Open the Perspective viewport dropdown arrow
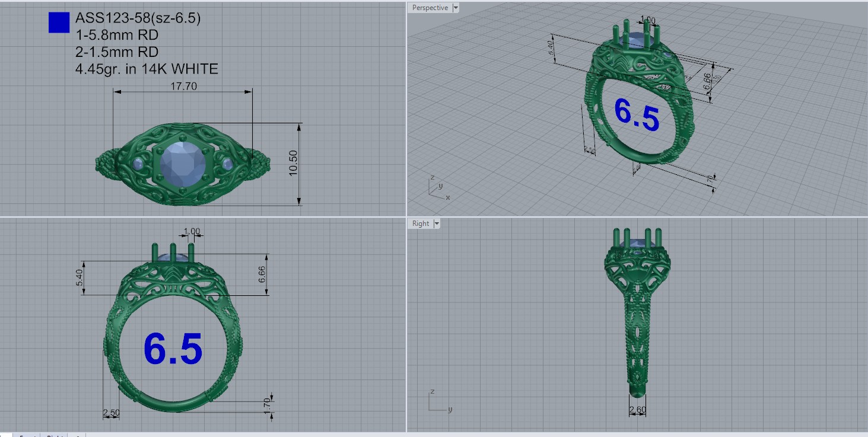 click(x=455, y=8)
